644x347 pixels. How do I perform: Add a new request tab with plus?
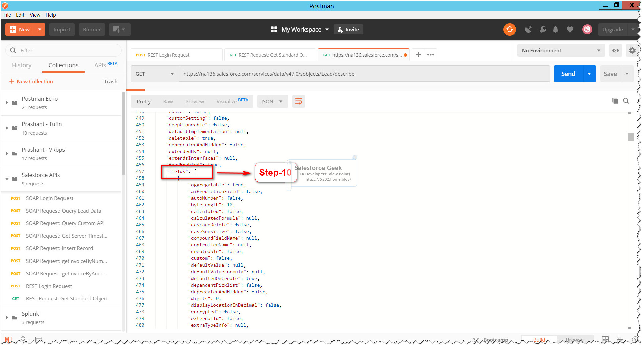coord(418,55)
